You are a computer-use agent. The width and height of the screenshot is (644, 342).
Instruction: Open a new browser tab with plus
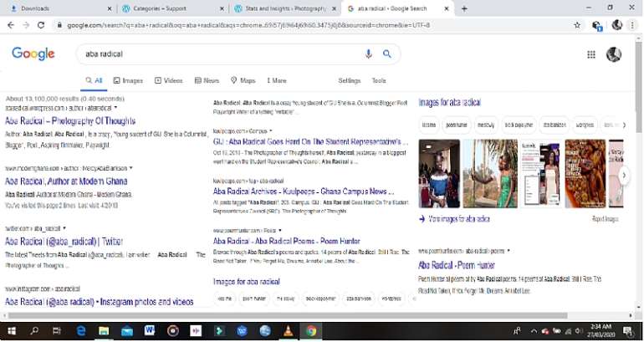(464, 8)
